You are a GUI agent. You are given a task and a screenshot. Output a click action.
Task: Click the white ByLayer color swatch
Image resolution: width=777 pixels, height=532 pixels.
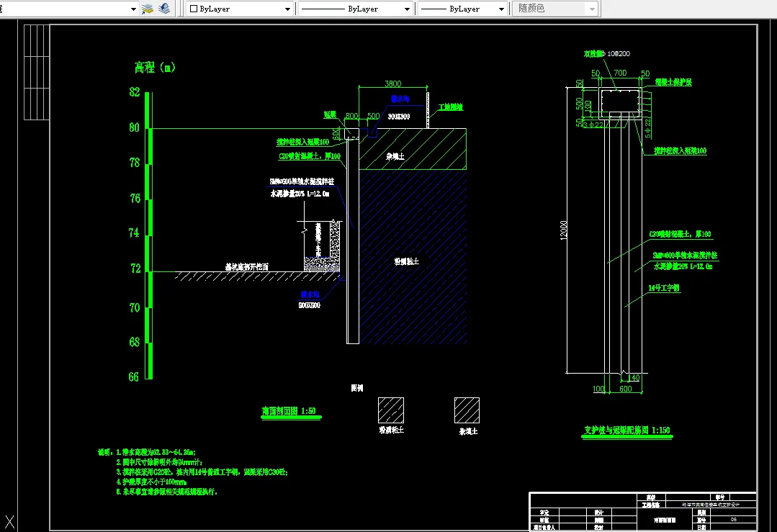[194, 9]
